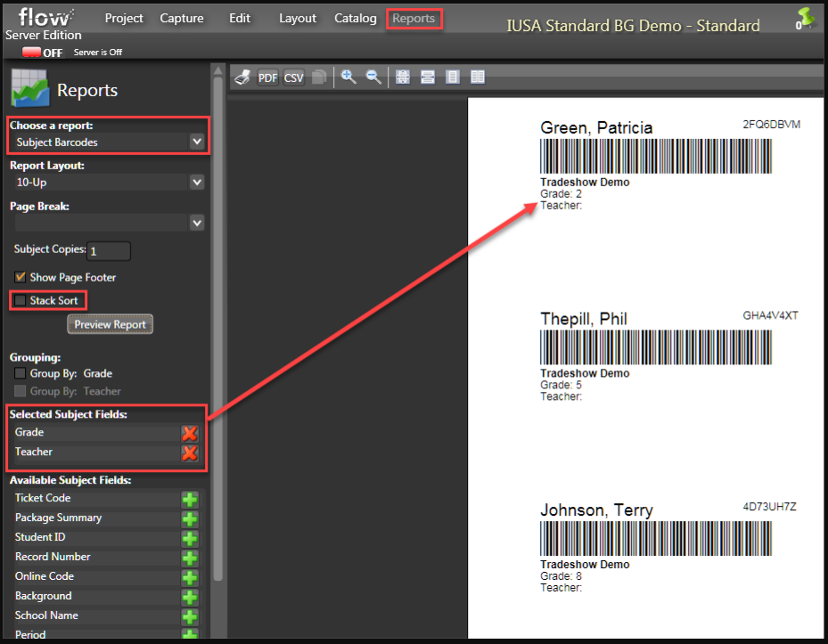This screenshot has height=644, width=828.
Task: Zoom in on the report preview
Action: pos(348,77)
